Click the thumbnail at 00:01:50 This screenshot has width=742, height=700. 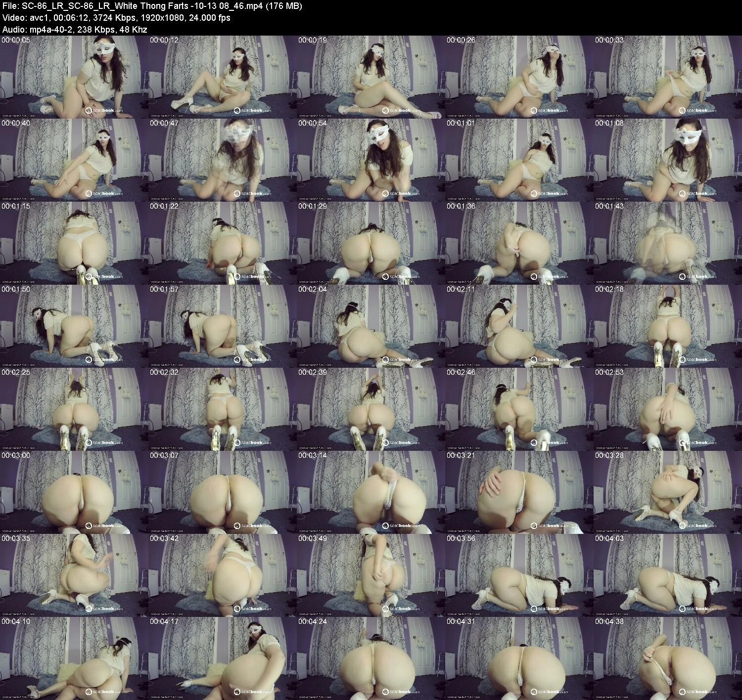(x=74, y=326)
